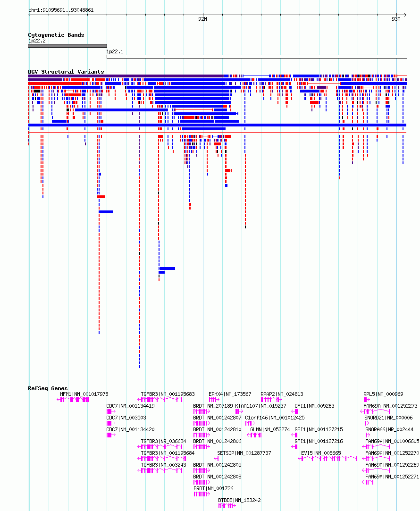Open BRDT|NM_001726 transcript label
Image resolution: width=420 pixels, height=511 pixels.
[x=213, y=488]
